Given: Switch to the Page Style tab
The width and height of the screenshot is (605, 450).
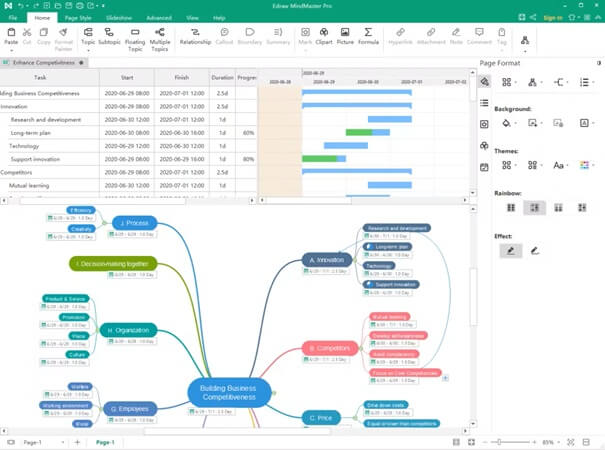Looking at the screenshot, I should (x=78, y=18).
